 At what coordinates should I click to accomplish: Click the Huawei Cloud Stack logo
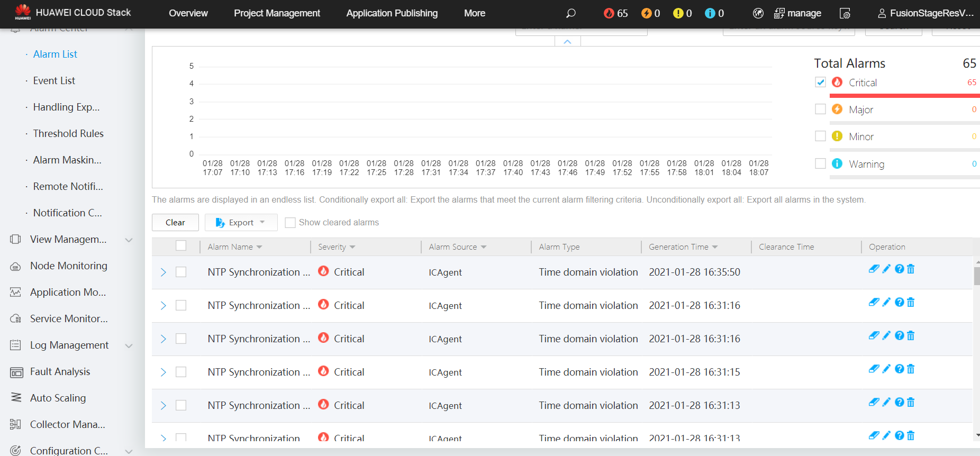(x=72, y=13)
